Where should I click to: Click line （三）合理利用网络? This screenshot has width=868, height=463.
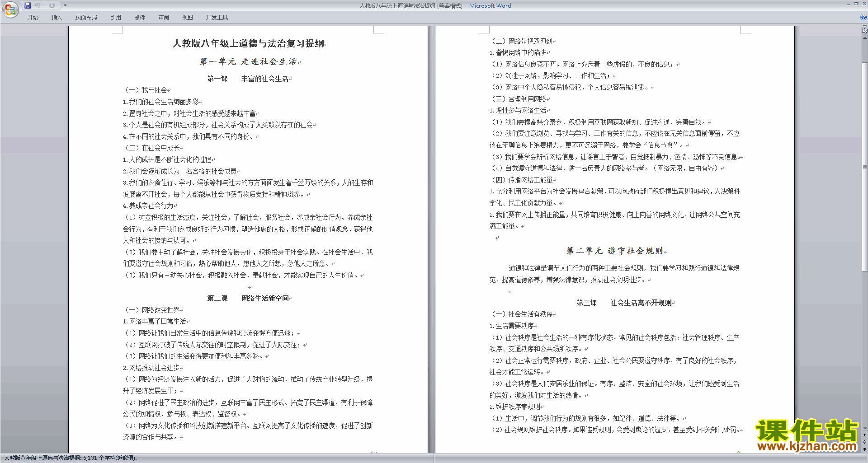pos(518,99)
